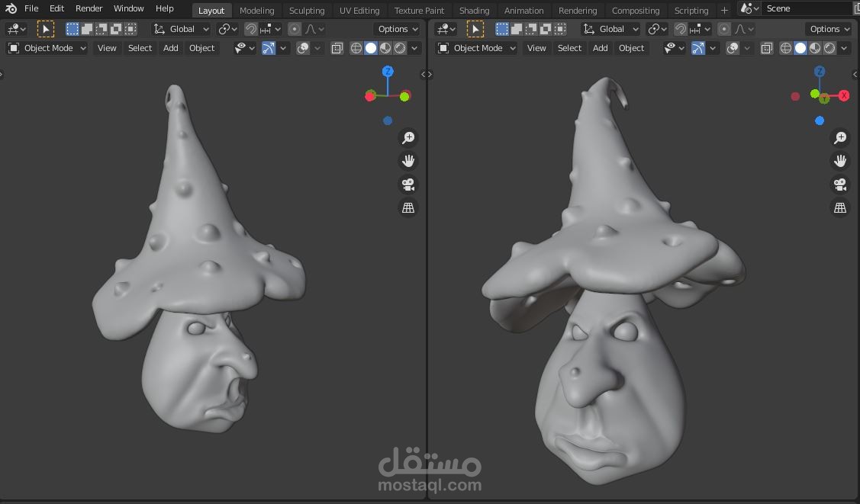This screenshot has width=860, height=504.
Task: Toggle camera view icon in right viewport
Action: [x=839, y=185]
